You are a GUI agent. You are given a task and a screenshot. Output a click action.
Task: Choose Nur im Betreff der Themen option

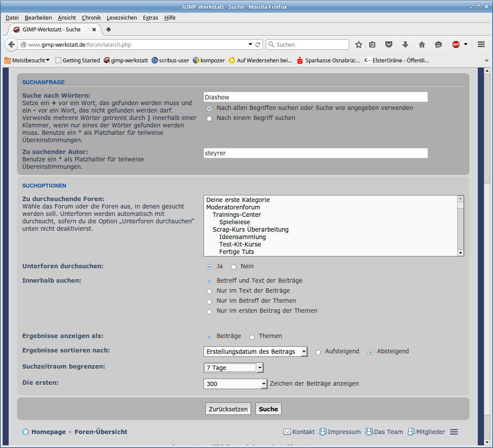209,301
